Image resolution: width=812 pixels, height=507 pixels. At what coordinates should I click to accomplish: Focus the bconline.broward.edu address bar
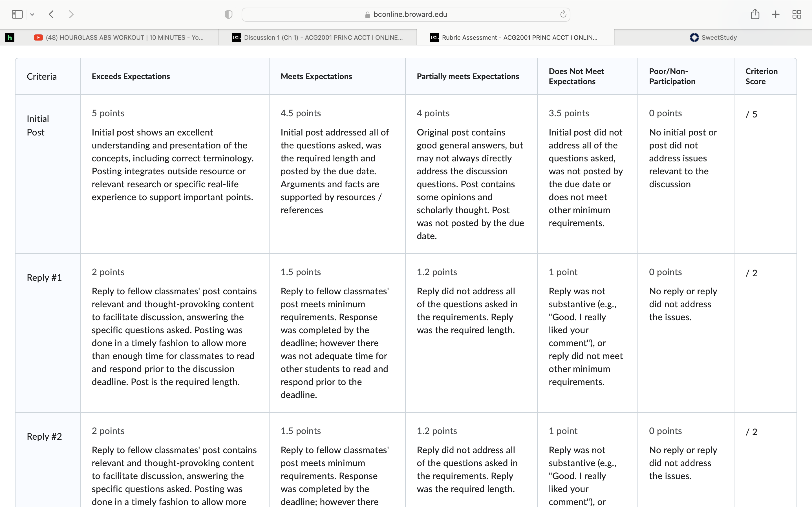[x=406, y=14]
